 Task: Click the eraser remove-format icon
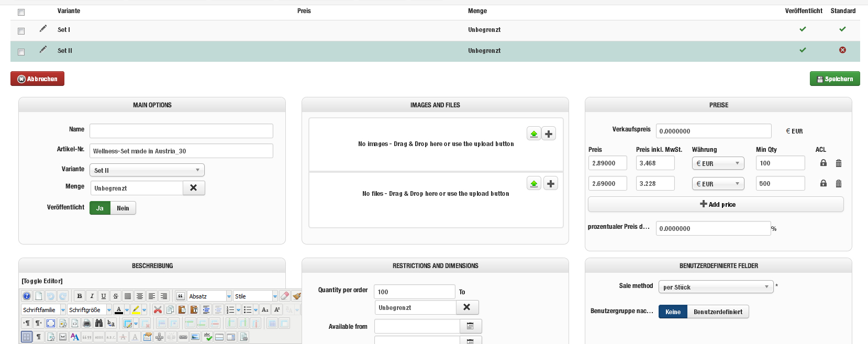(x=285, y=296)
